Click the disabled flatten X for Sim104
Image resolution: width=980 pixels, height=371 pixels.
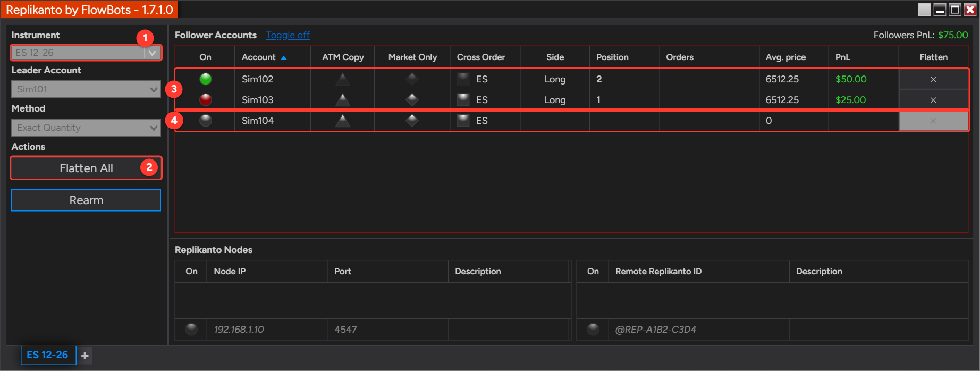933,121
